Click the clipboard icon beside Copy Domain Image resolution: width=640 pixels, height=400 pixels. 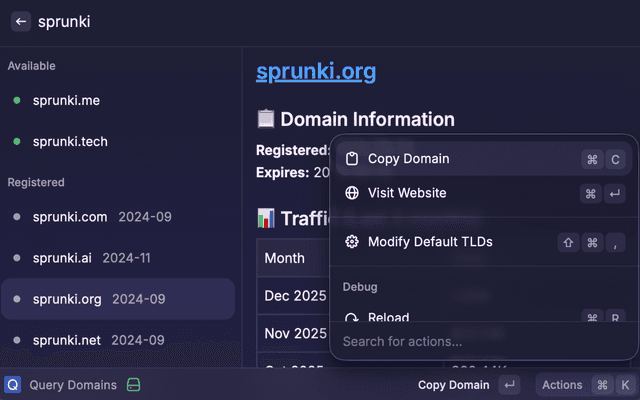coord(352,159)
